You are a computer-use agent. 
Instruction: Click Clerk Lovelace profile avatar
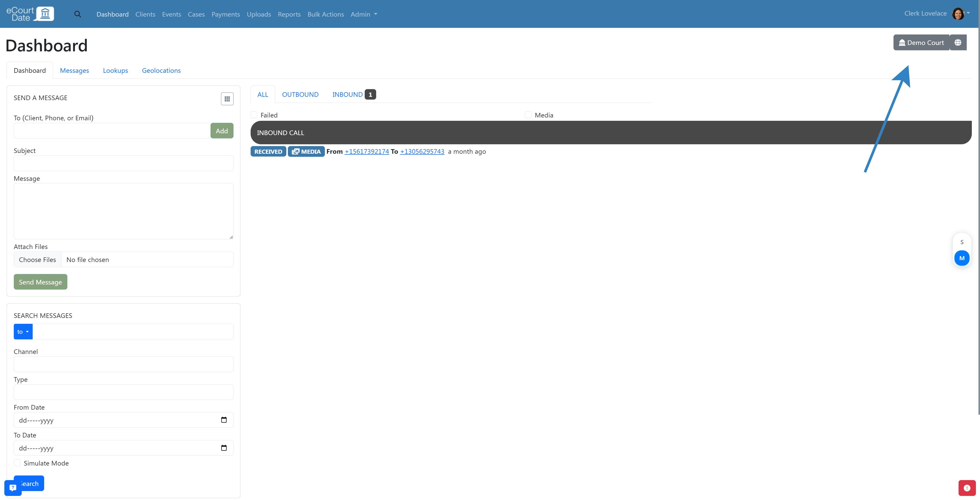[958, 14]
